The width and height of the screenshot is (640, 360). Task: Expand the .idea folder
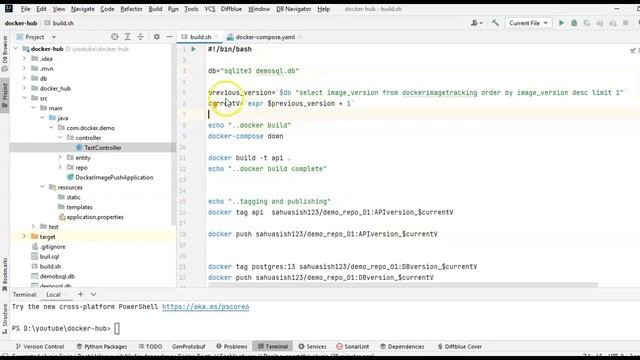(24, 59)
